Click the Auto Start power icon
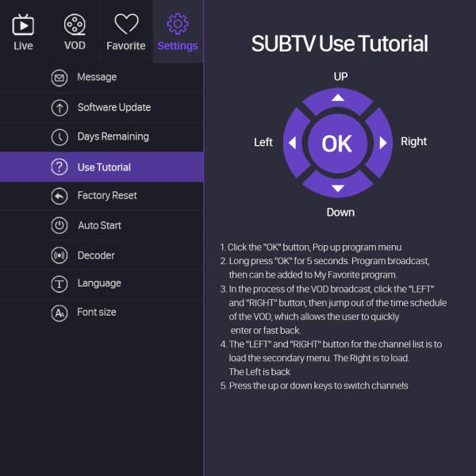 click(59, 225)
